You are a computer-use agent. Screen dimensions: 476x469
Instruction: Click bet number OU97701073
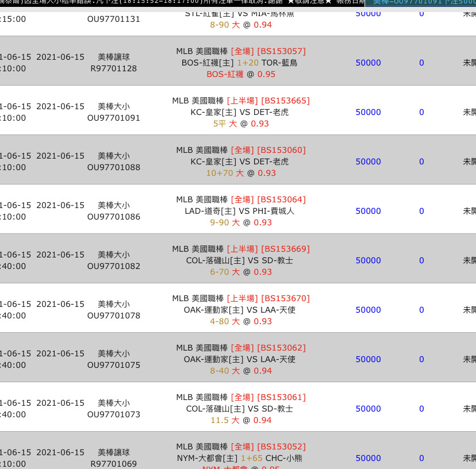coord(113,415)
